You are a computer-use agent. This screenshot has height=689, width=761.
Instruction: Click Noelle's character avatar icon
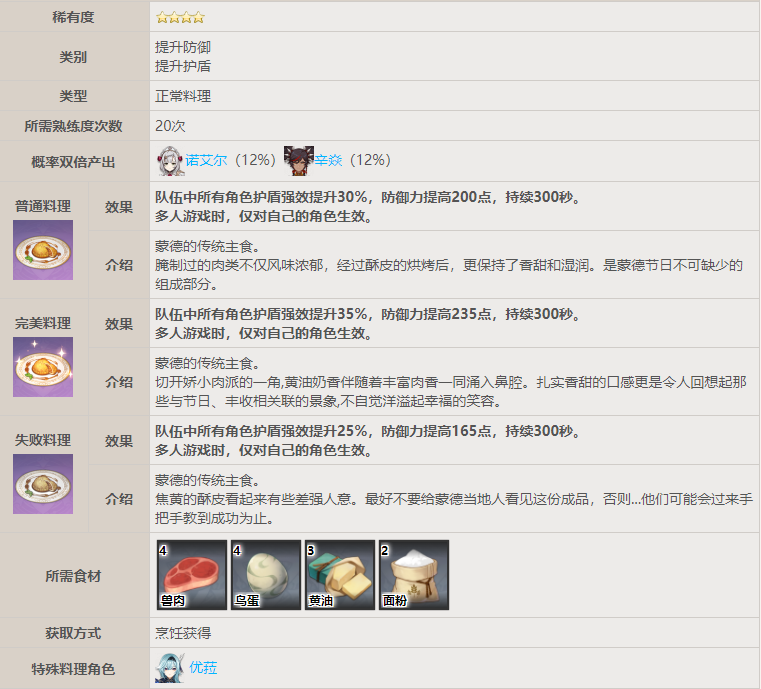tap(170, 160)
